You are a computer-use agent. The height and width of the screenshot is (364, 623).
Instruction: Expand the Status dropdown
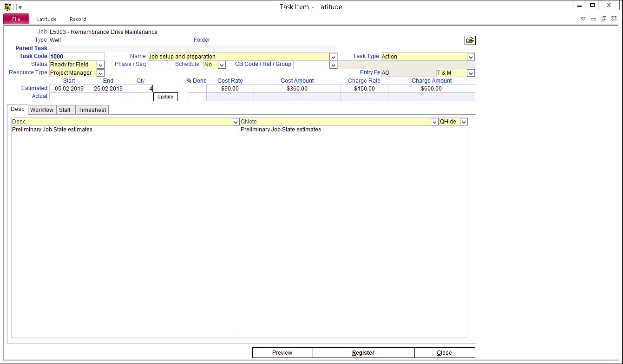[x=100, y=65]
